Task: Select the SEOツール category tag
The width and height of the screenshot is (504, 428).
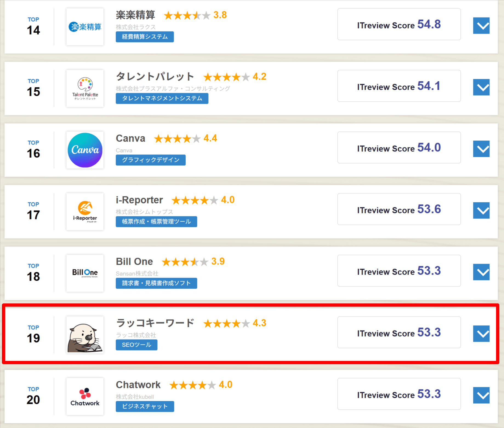Action: click(136, 345)
